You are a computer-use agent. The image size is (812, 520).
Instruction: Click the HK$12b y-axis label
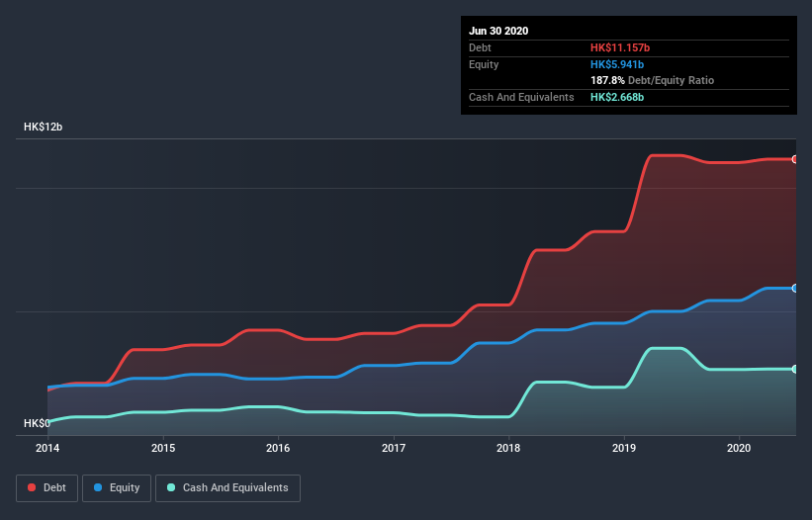(43, 127)
